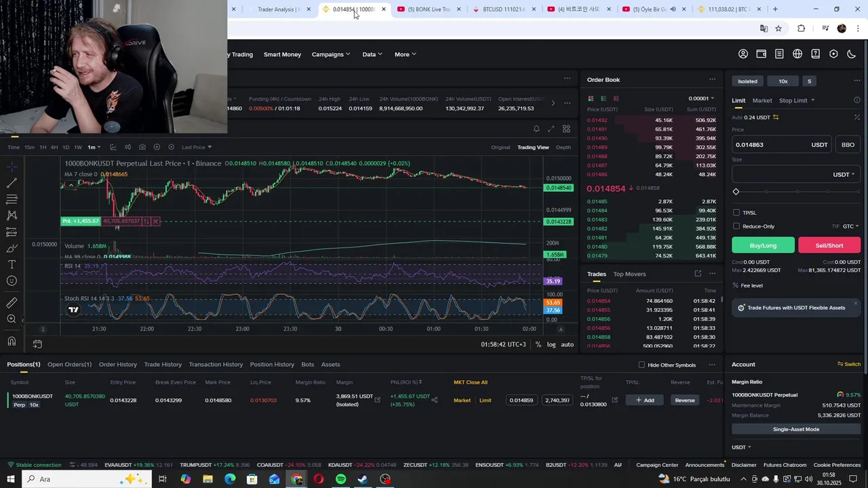Select the crosshair cursor chart tool

[x=12, y=166]
